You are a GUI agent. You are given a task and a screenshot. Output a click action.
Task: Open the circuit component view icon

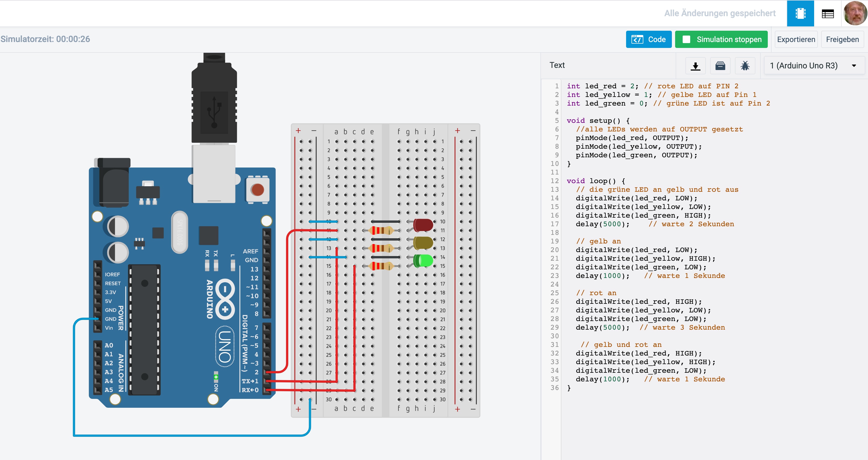coord(800,13)
